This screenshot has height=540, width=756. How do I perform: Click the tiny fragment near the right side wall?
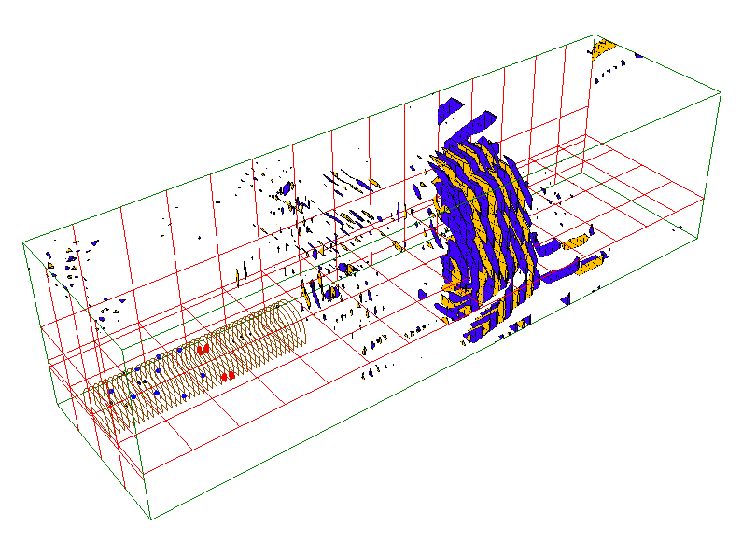coord(680,227)
